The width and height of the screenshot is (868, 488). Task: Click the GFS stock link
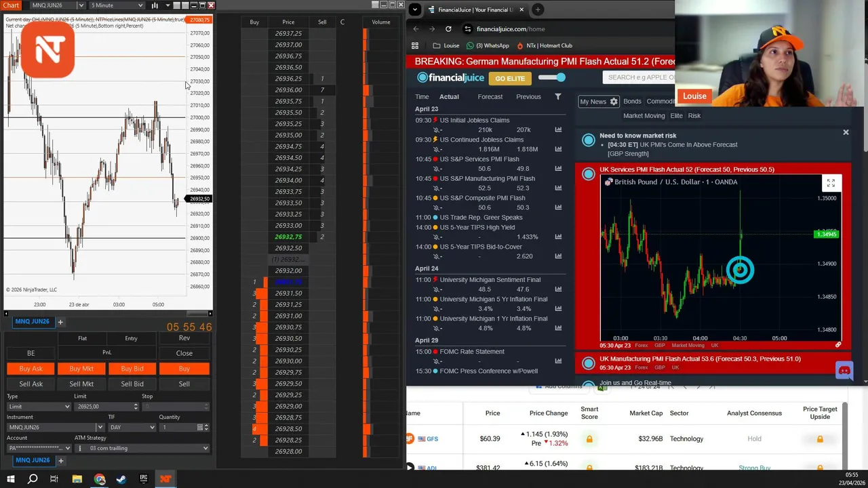coord(431,439)
